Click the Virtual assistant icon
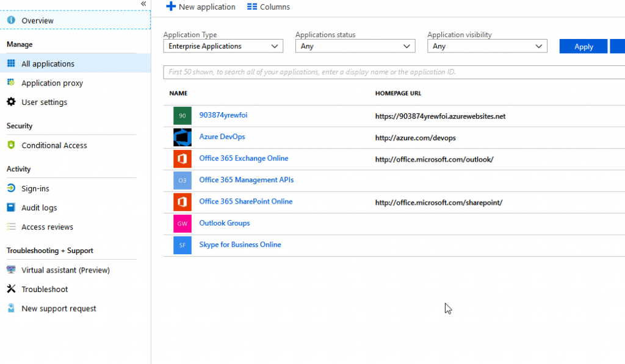Image resolution: width=625 pixels, height=364 pixels. (x=11, y=269)
